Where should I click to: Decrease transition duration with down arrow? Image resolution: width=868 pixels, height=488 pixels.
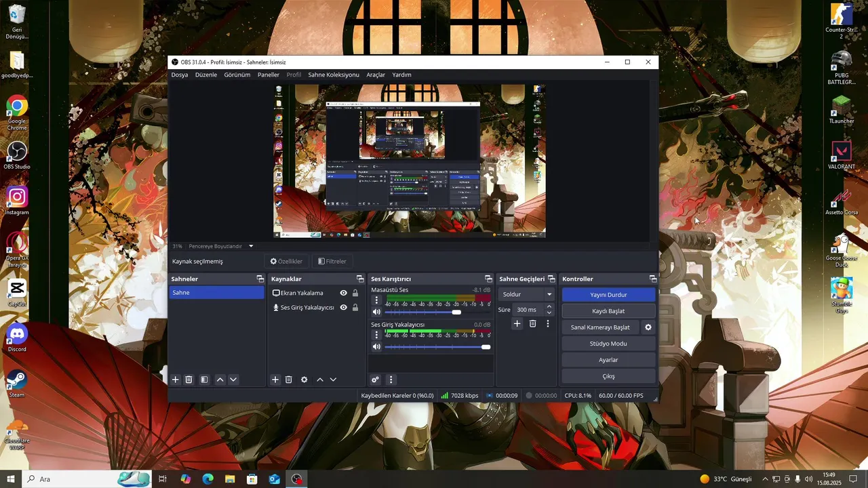(549, 312)
